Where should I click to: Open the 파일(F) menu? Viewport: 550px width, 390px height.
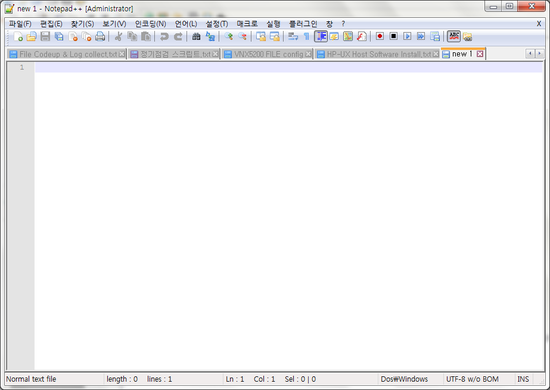(20, 24)
